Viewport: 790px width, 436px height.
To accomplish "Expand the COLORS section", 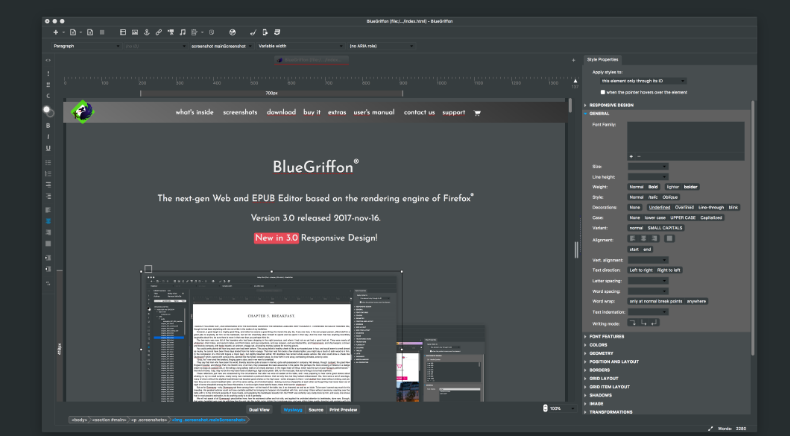I will coord(598,345).
